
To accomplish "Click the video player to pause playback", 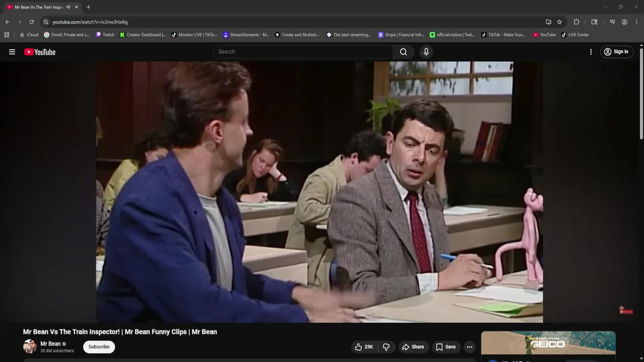I will pyautogui.click(x=319, y=192).
